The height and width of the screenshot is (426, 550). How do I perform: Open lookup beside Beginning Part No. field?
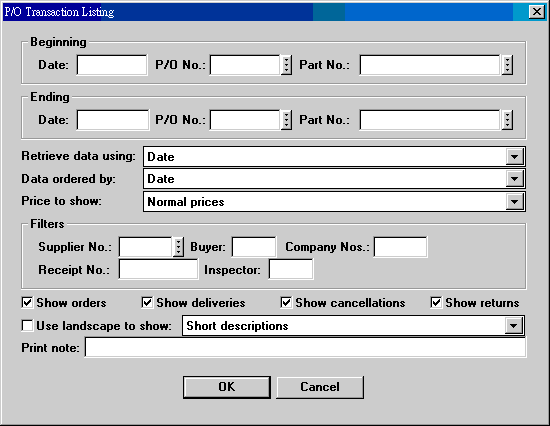(x=507, y=65)
